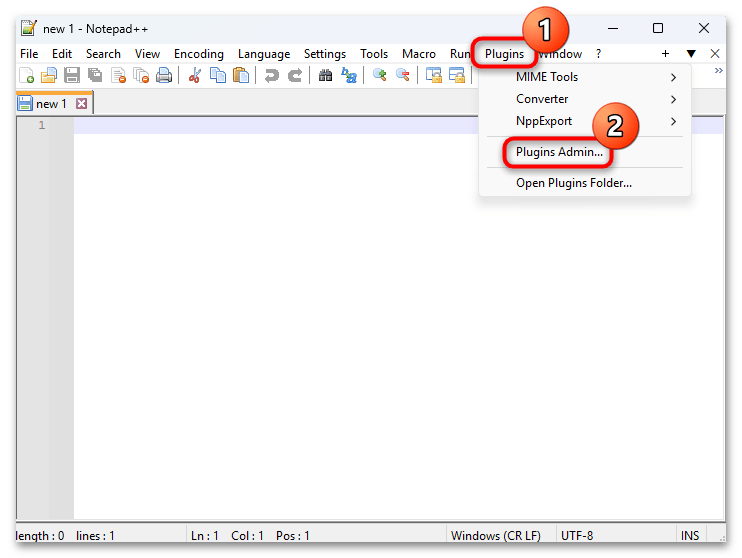Expand the Converter submenu
This screenshot has height=558, width=742.
pos(585,99)
